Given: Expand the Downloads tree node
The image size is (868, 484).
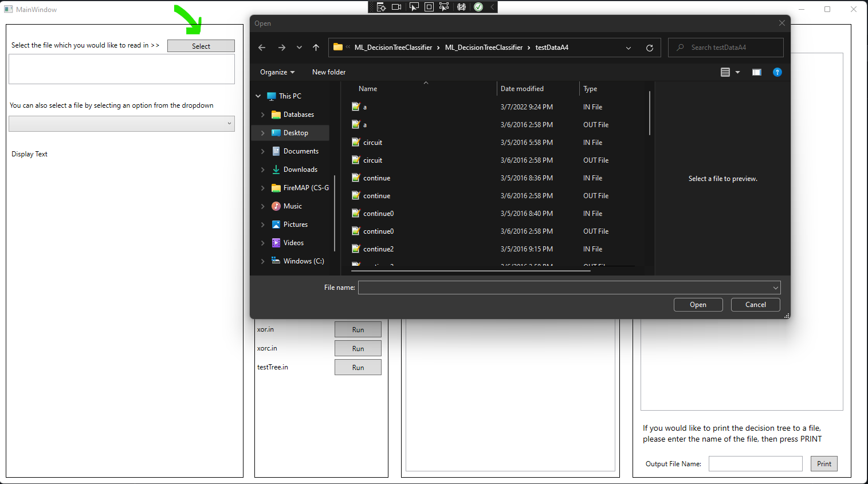Looking at the screenshot, I should click(263, 170).
